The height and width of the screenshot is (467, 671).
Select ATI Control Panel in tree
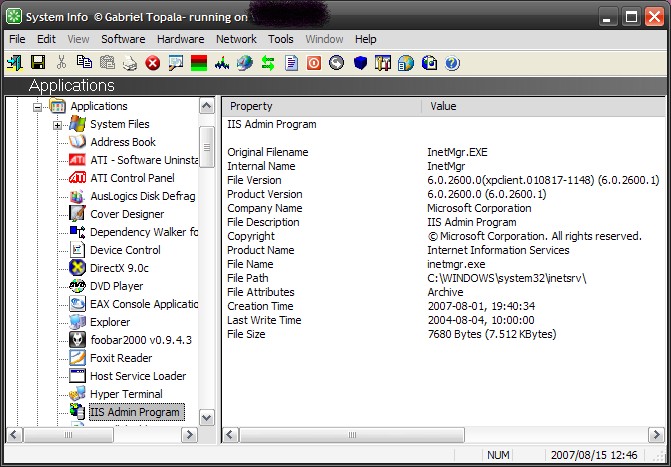click(132, 178)
